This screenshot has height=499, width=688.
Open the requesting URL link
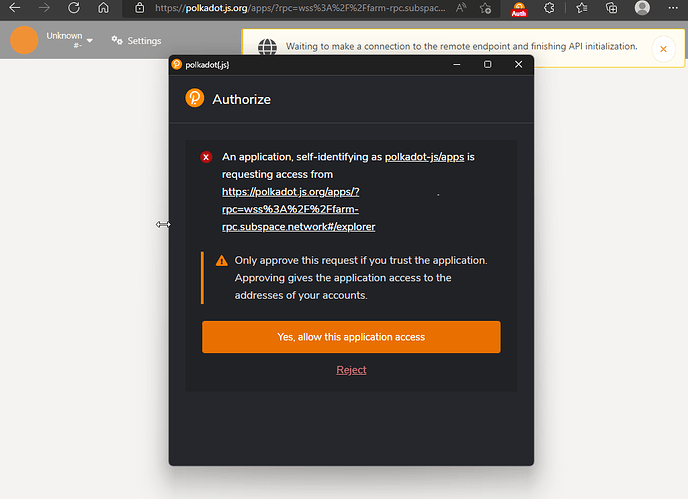[298, 209]
